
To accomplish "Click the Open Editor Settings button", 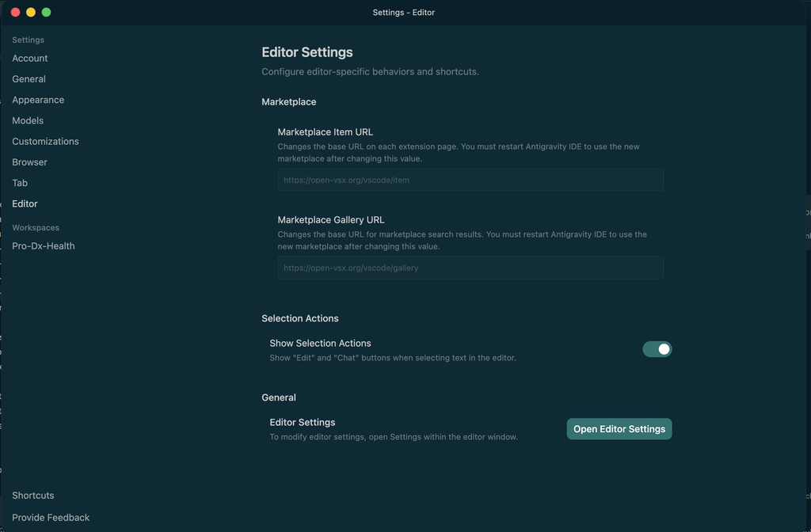I will (619, 429).
